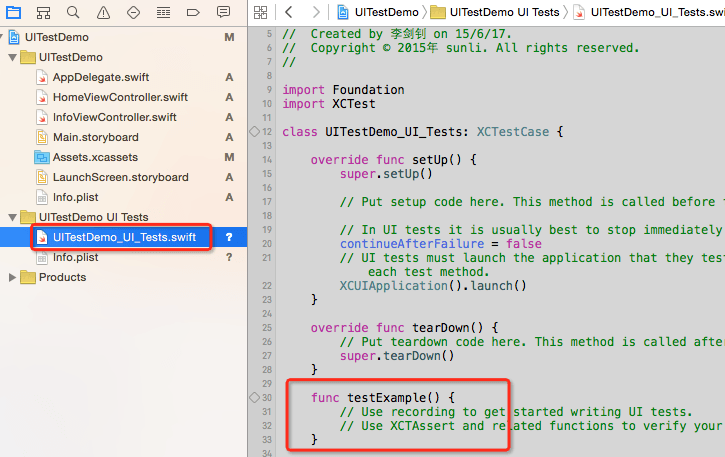Open the Test navigator diamond icon
Screen dimensions: 725x457
(133, 12)
